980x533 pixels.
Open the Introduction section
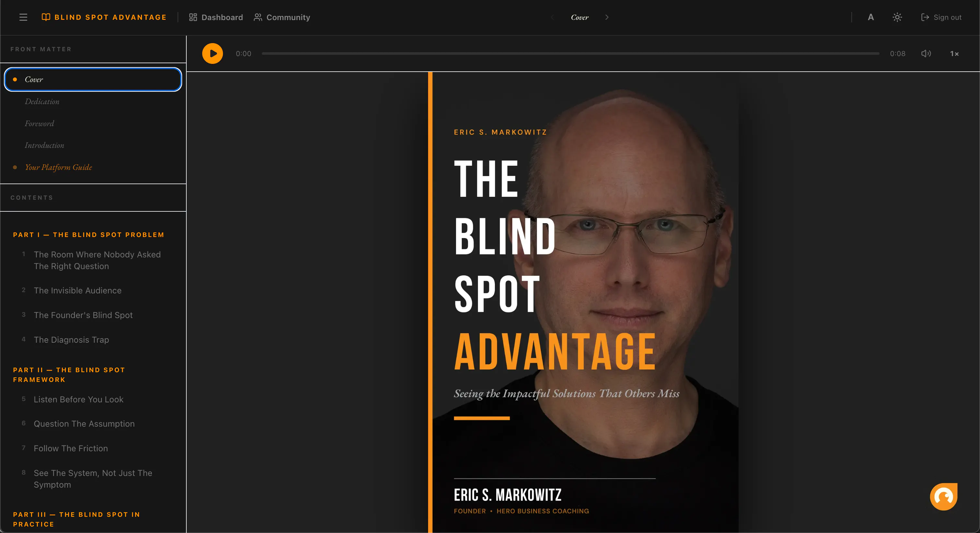tap(44, 146)
